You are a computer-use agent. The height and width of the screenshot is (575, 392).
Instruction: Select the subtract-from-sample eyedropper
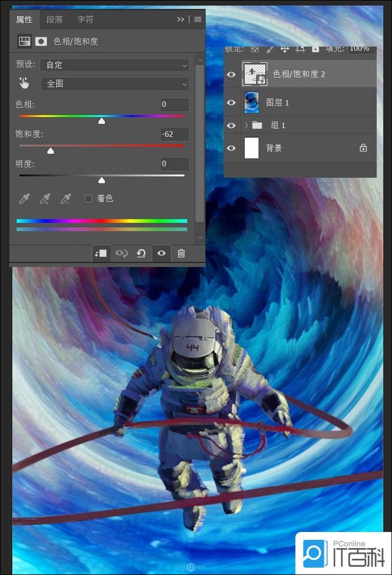65,198
